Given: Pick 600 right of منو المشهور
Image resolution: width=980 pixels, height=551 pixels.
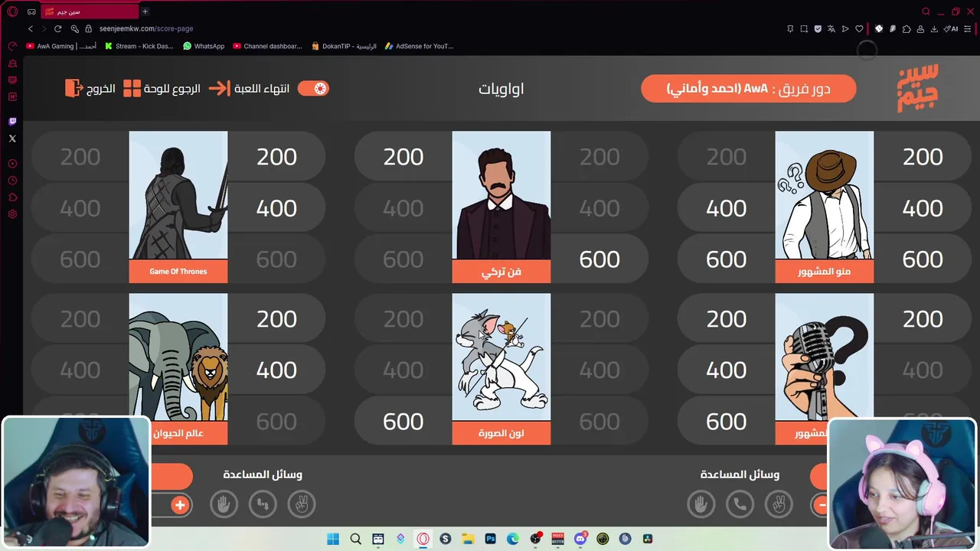Looking at the screenshot, I should [923, 259].
